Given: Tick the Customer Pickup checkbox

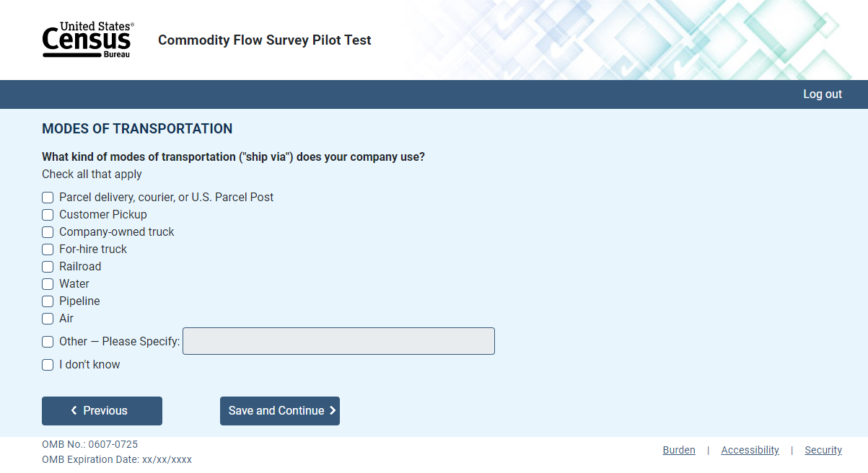Looking at the screenshot, I should 48,215.
